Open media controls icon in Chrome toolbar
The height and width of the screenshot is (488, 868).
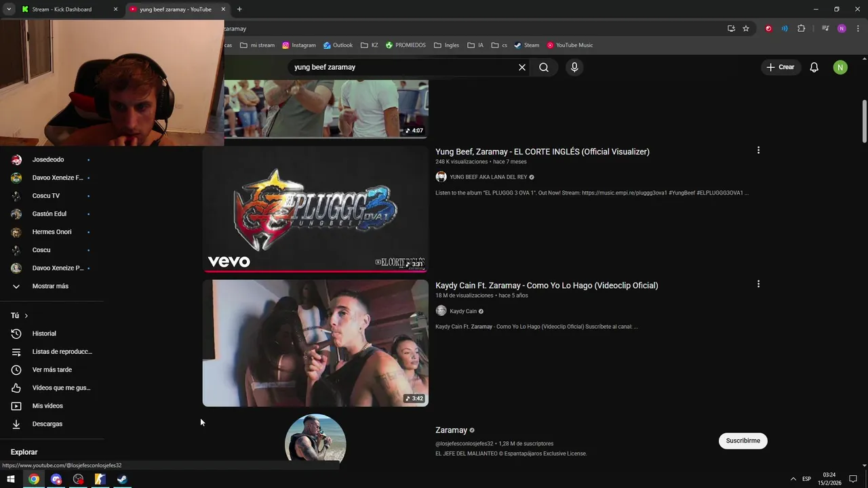click(825, 28)
